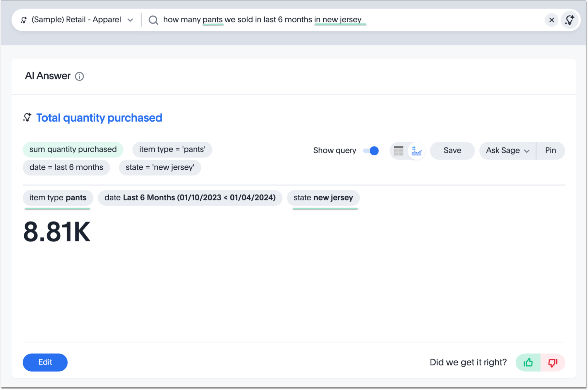588x390 pixels.
Task: Toggle the state new jersey filter
Action: [x=323, y=197]
